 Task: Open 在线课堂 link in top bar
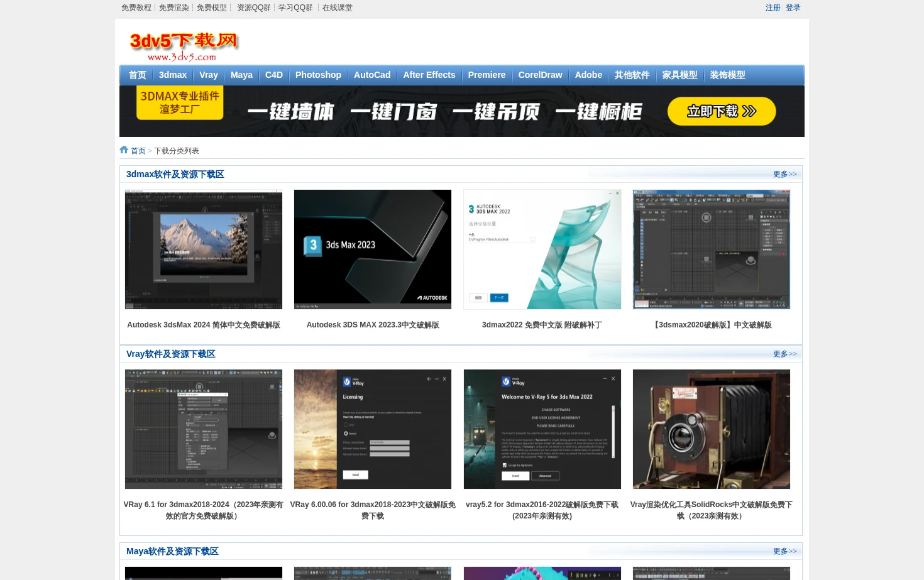click(x=337, y=8)
